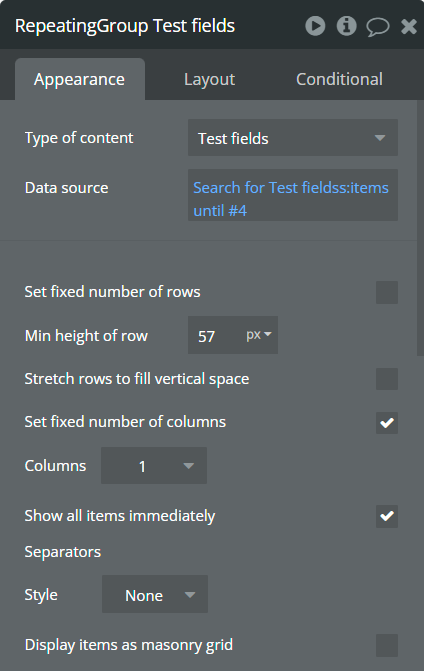Screen dimensions: 424x671
Task: Uncheck Set fixed number of columns
Action: pyautogui.click(x=387, y=423)
